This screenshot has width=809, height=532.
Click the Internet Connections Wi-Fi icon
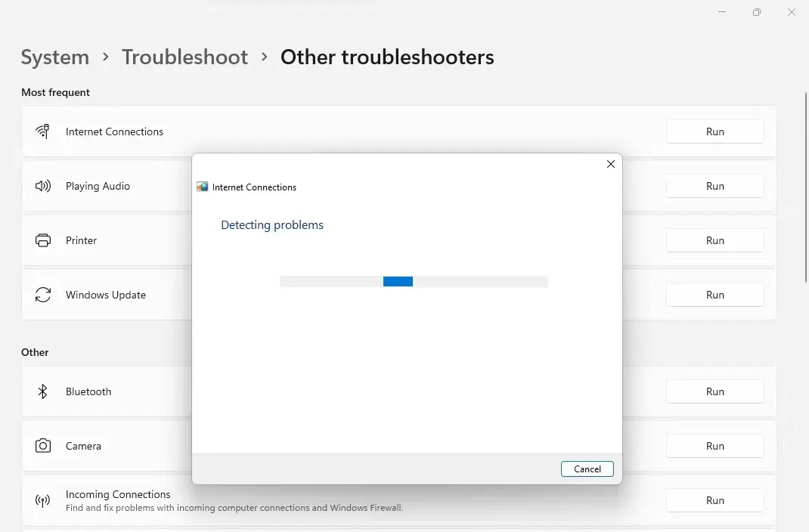click(43, 131)
